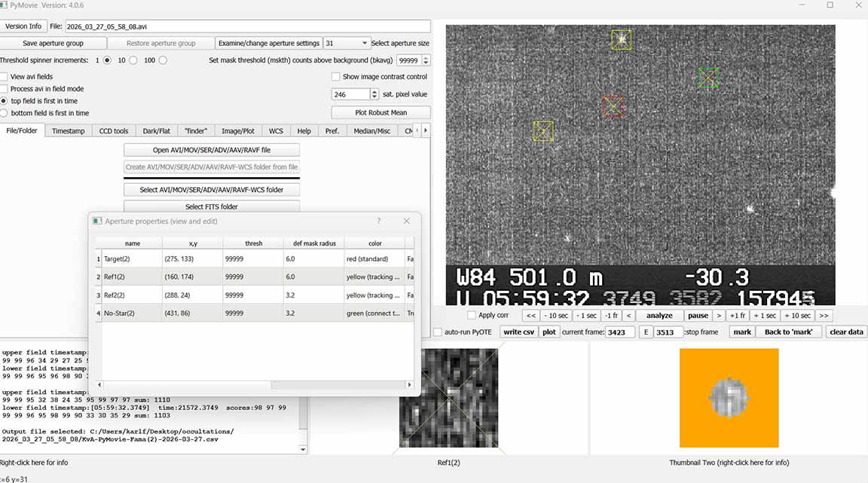868x483 pixels.
Task: Click the write csv button
Action: point(518,332)
